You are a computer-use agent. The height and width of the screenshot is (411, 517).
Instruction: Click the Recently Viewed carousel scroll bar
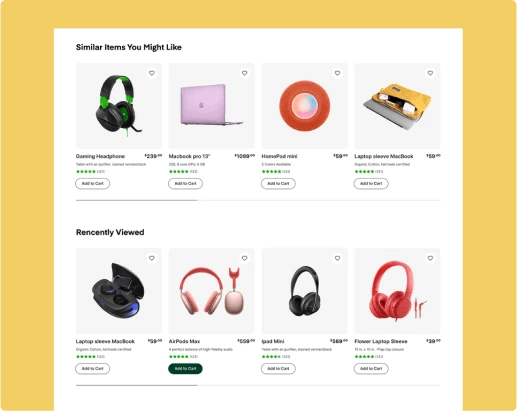tap(258, 385)
